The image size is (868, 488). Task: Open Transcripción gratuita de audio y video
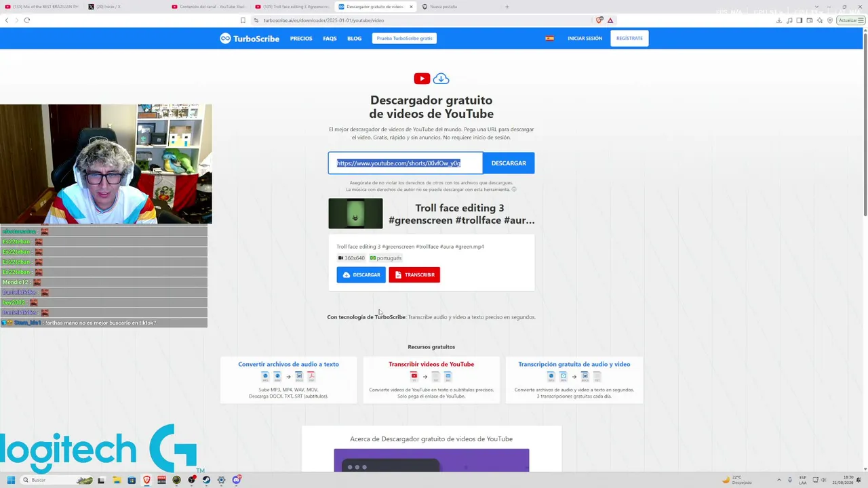574,365
